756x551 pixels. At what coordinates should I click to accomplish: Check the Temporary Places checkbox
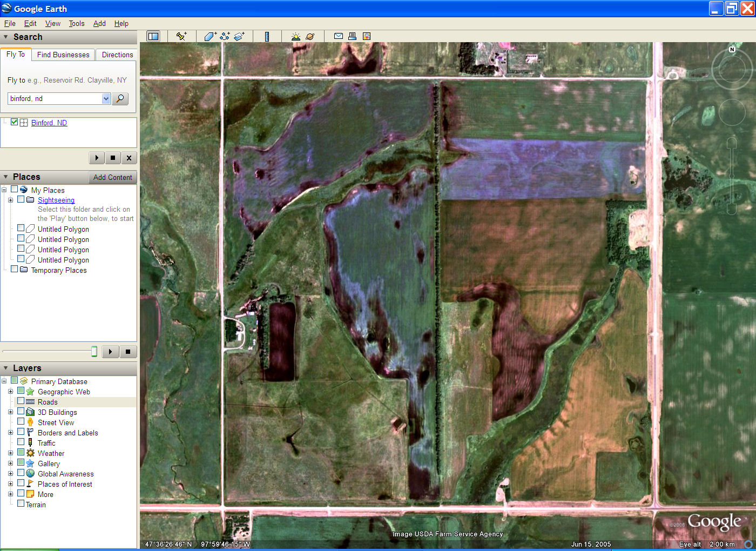coord(14,269)
